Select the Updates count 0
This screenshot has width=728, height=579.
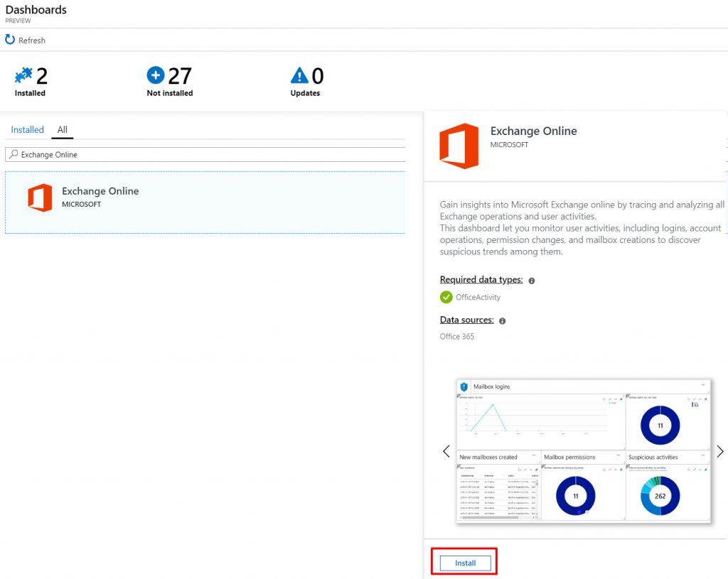[x=318, y=76]
